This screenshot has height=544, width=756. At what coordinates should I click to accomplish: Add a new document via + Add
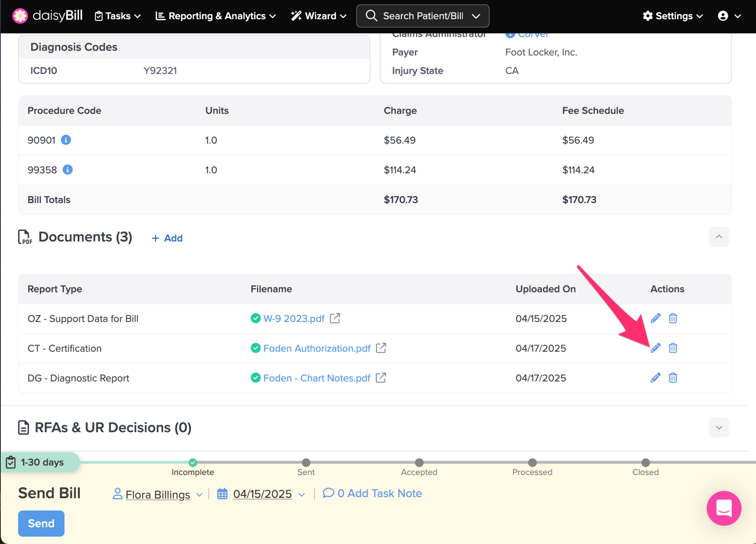click(x=167, y=238)
